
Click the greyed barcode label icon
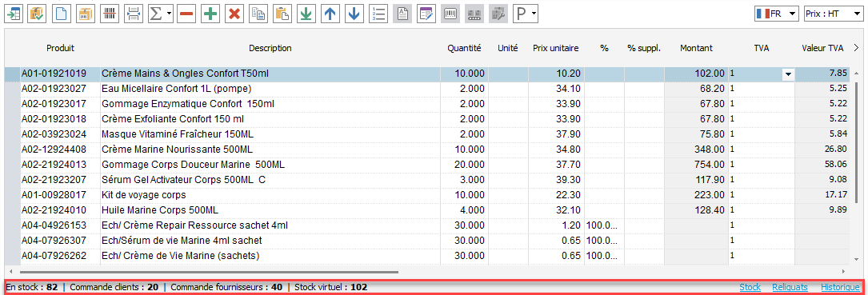point(450,14)
